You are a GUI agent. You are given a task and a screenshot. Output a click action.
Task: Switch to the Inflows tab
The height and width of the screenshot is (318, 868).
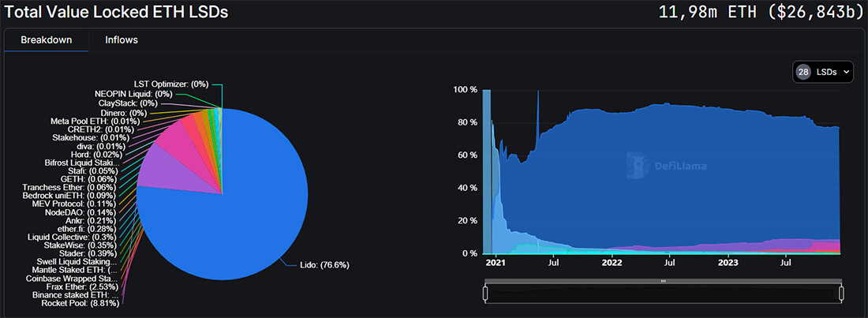122,40
